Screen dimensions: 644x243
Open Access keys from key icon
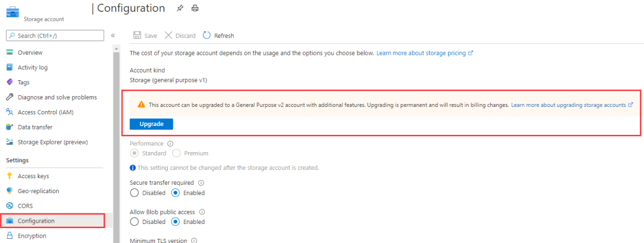[x=9, y=176]
